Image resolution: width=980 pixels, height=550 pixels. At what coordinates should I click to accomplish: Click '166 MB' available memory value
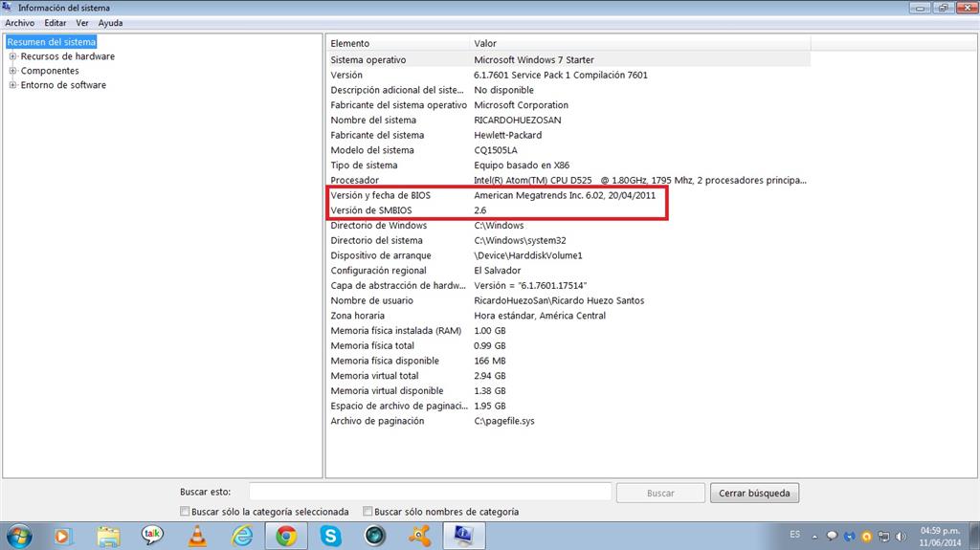pos(489,361)
